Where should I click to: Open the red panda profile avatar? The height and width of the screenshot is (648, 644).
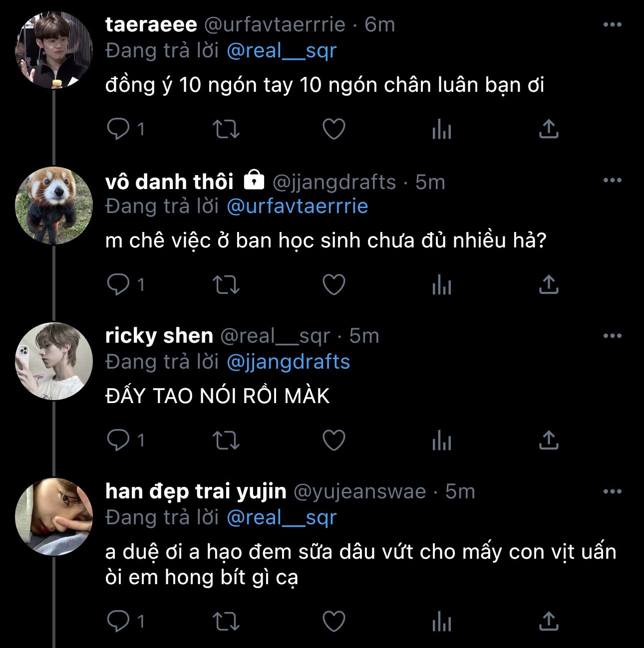click(54, 206)
